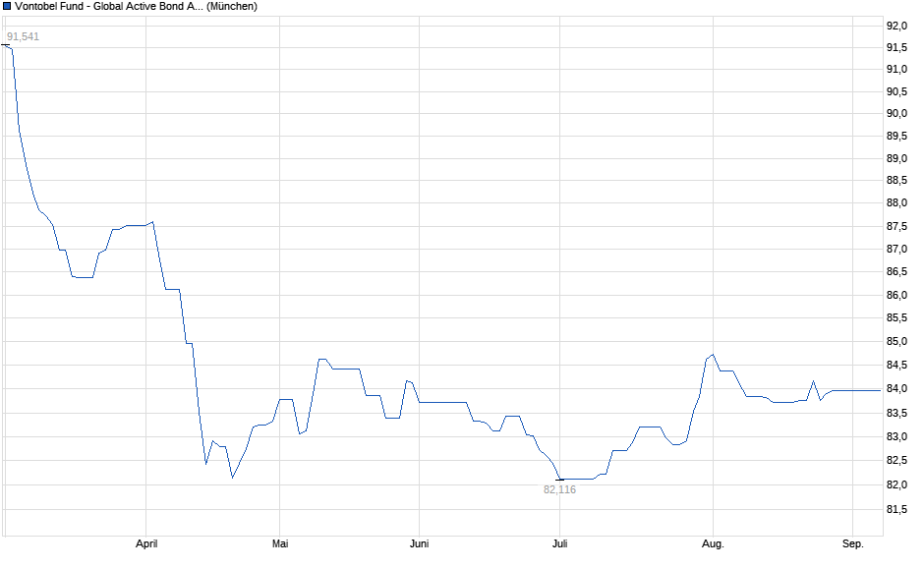Click the 82,0 price axis value
Image resolution: width=924 pixels, height=569 pixels.
[896, 484]
